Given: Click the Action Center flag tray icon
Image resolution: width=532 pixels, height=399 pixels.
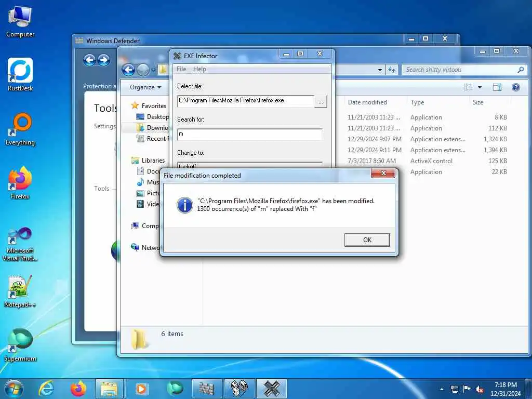Looking at the screenshot, I should (467, 389).
